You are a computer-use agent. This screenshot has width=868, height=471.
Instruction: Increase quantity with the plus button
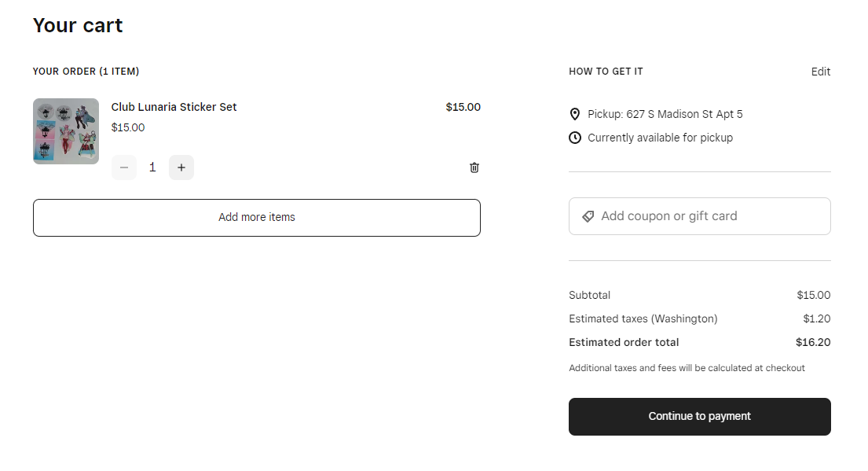pos(181,167)
